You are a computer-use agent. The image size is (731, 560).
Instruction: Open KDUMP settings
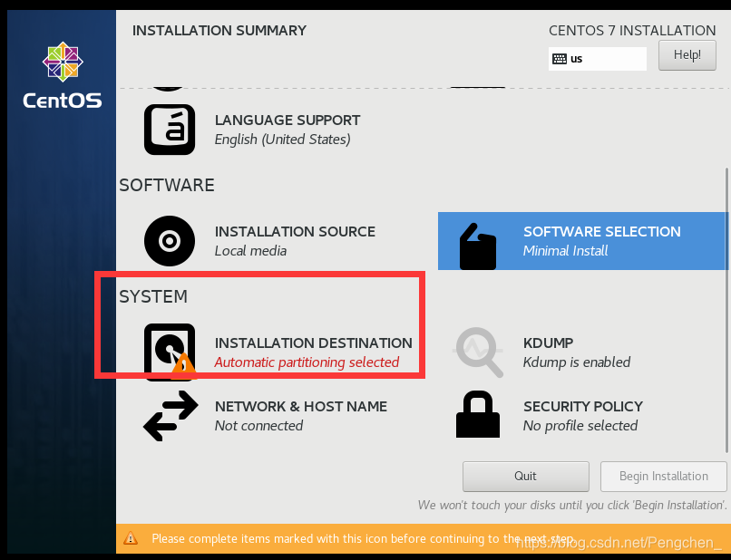[x=541, y=352]
